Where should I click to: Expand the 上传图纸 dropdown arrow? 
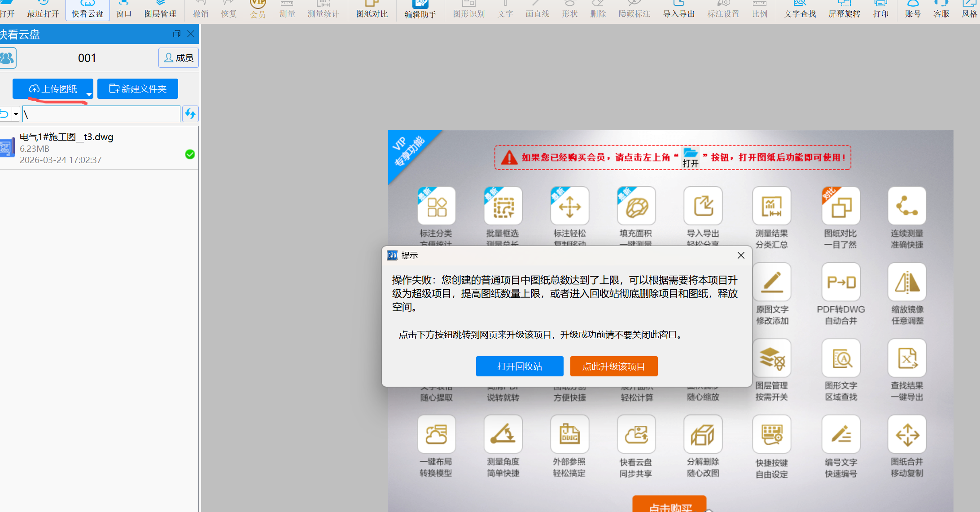tap(89, 94)
